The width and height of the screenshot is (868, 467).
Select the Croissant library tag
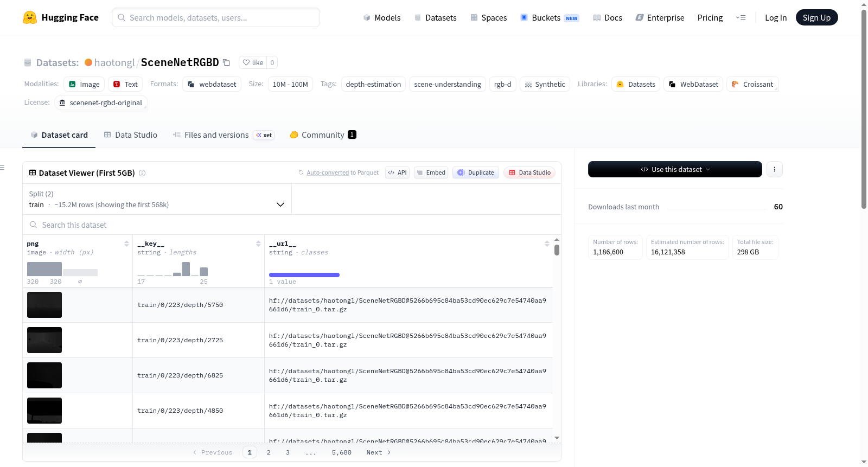click(x=752, y=84)
